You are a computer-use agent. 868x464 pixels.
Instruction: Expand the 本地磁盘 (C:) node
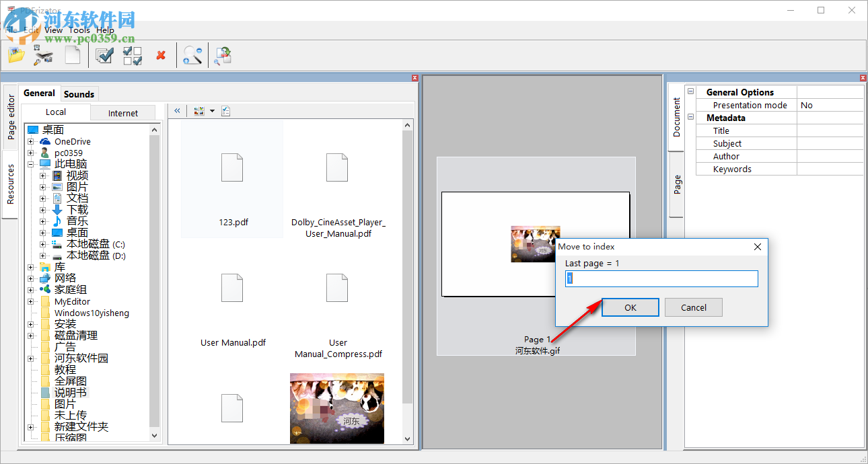(x=42, y=244)
